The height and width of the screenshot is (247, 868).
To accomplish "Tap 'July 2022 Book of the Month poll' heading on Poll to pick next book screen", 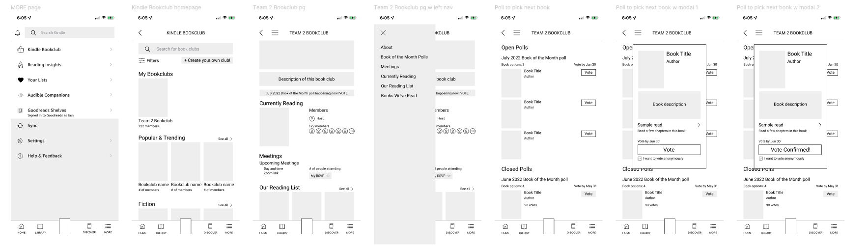I will (x=533, y=58).
